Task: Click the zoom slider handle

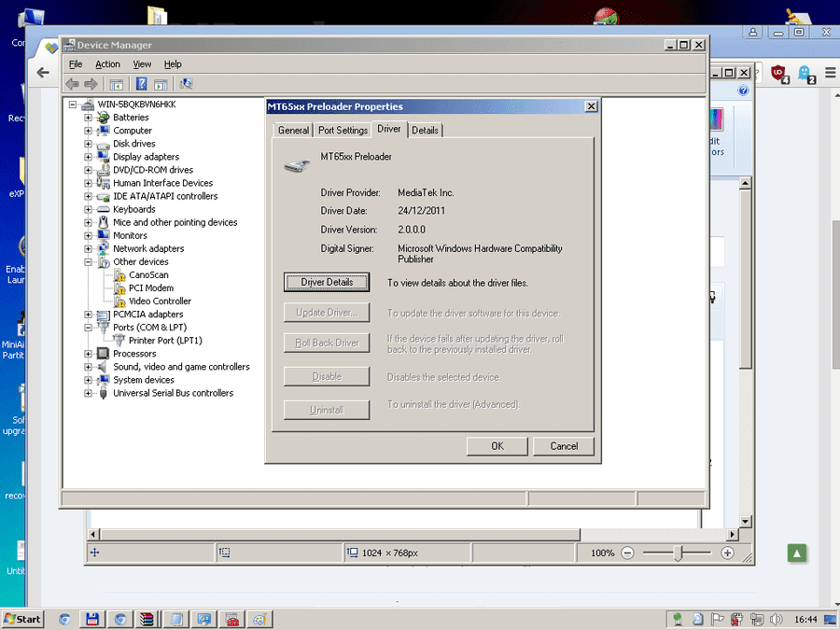Action: [678, 553]
